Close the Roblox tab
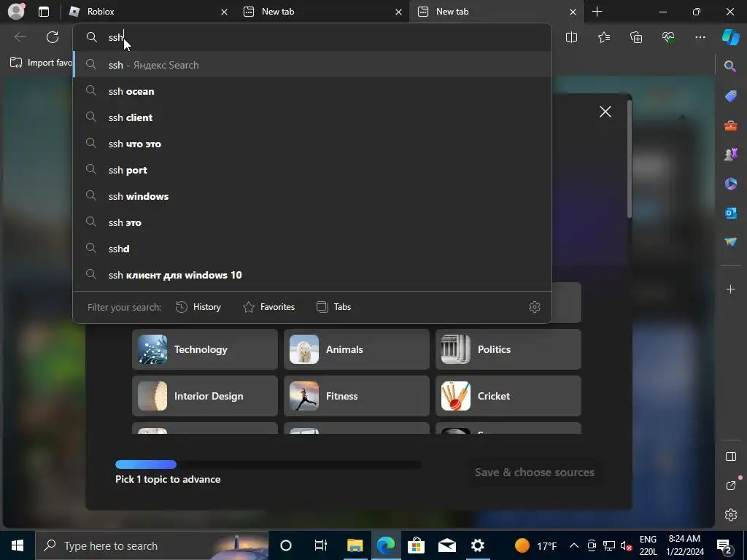This screenshot has width=747, height=560. (224, 12)
